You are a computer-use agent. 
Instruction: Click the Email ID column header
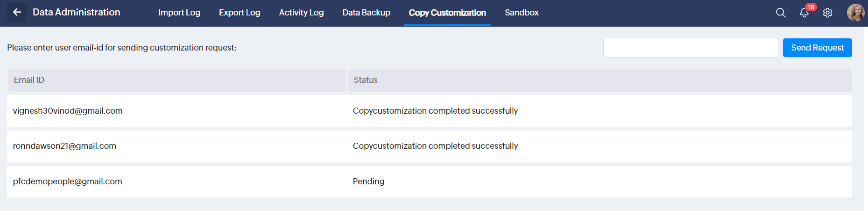[29, 80]
